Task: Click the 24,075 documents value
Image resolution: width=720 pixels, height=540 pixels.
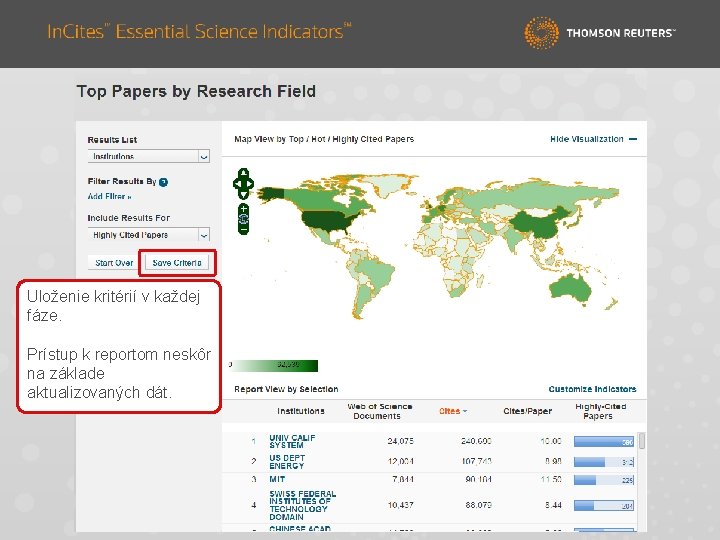Action: click(x=400, y=441)
